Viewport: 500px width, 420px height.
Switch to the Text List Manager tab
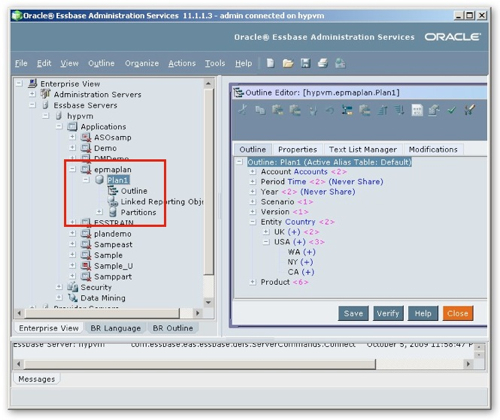(x=363, y=149)
